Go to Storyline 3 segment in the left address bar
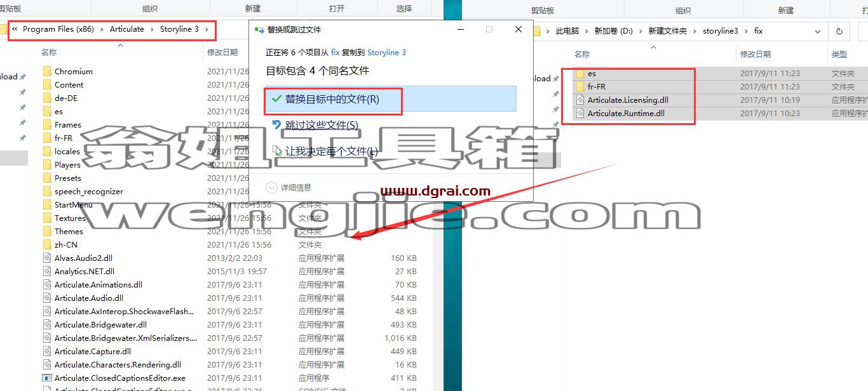The width and height of the screenshot is (868, 391). 179,29
